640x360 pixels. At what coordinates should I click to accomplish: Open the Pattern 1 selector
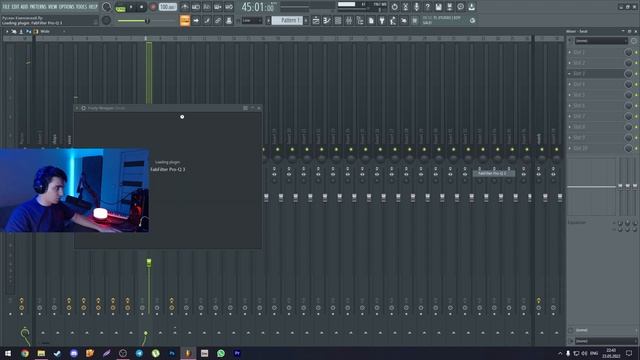[x=287, y=20]
